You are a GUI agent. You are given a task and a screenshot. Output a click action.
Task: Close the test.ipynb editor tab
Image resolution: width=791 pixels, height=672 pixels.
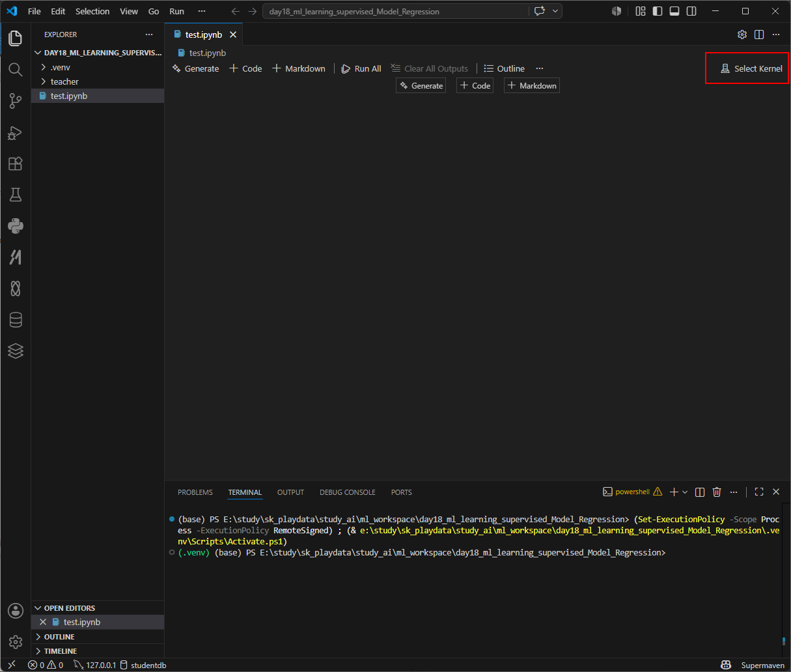233,35
